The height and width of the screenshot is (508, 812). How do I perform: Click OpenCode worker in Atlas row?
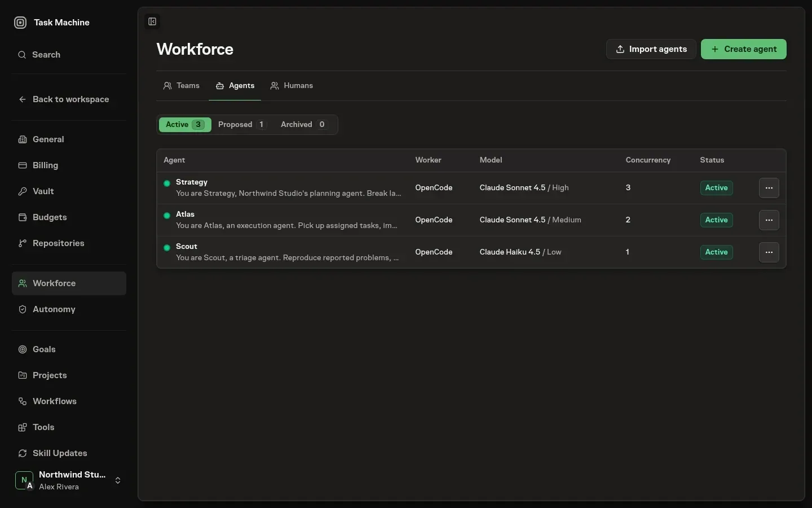coord(434,220)
